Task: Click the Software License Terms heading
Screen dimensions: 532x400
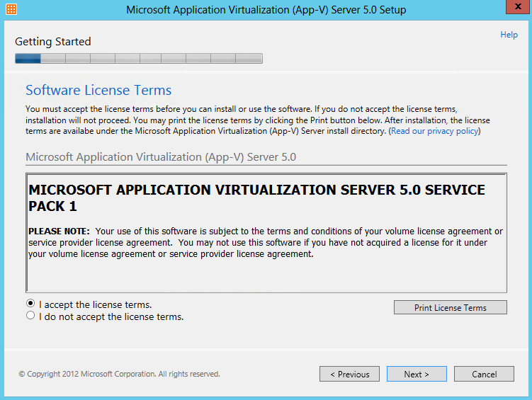Action: click(x=98, y=90)
